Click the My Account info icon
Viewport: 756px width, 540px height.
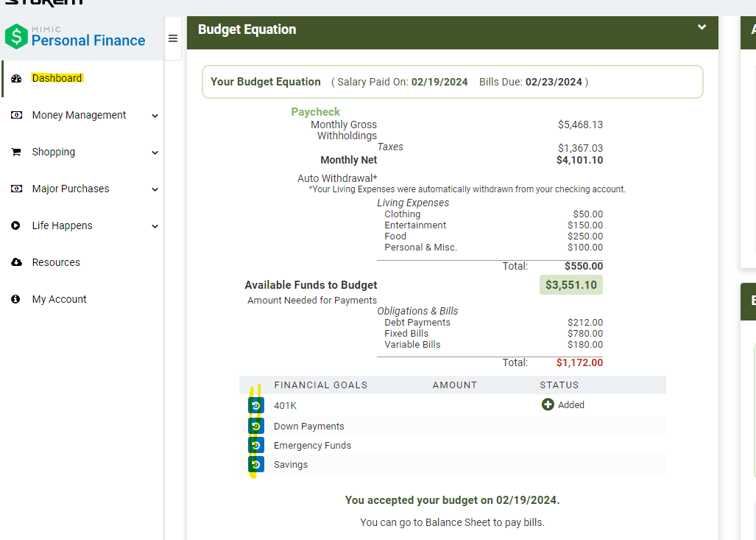pos(15,299)
